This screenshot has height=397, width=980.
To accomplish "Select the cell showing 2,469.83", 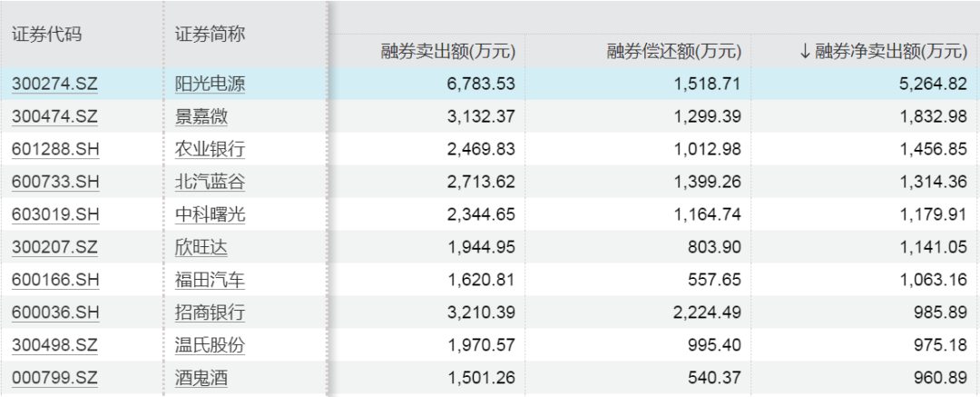I will point(427,149).
